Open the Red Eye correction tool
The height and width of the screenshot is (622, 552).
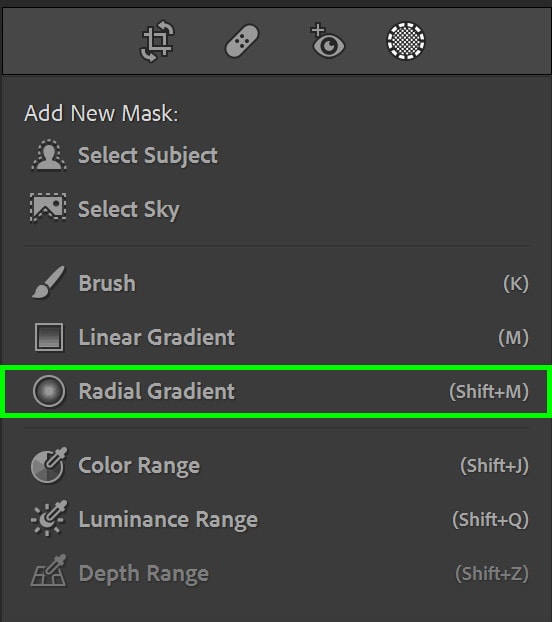coord(327,41)
